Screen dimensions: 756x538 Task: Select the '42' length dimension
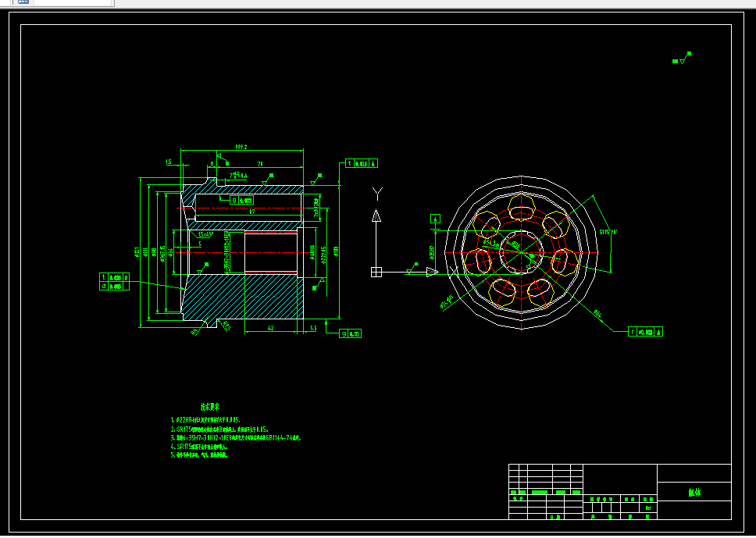pyautogui.click(x=270, y=328)
